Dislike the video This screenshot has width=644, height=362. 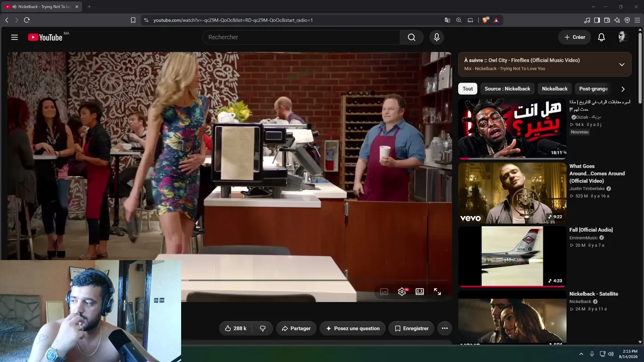263,328
